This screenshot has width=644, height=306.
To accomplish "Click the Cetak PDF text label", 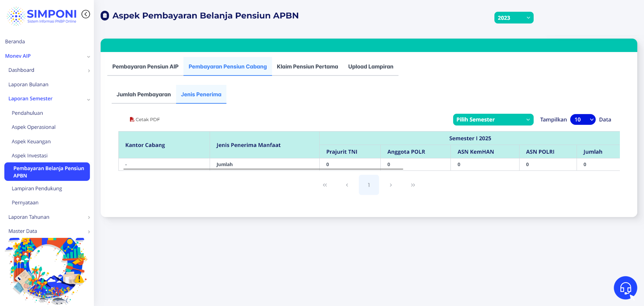I will click(x=148, y=119).
